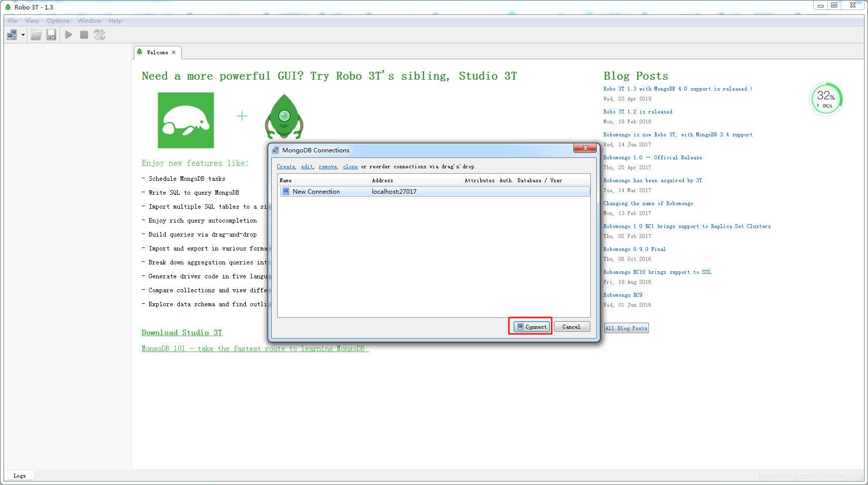Open the Window menu
The image size is (868, 485).
[x=89, y=21]
